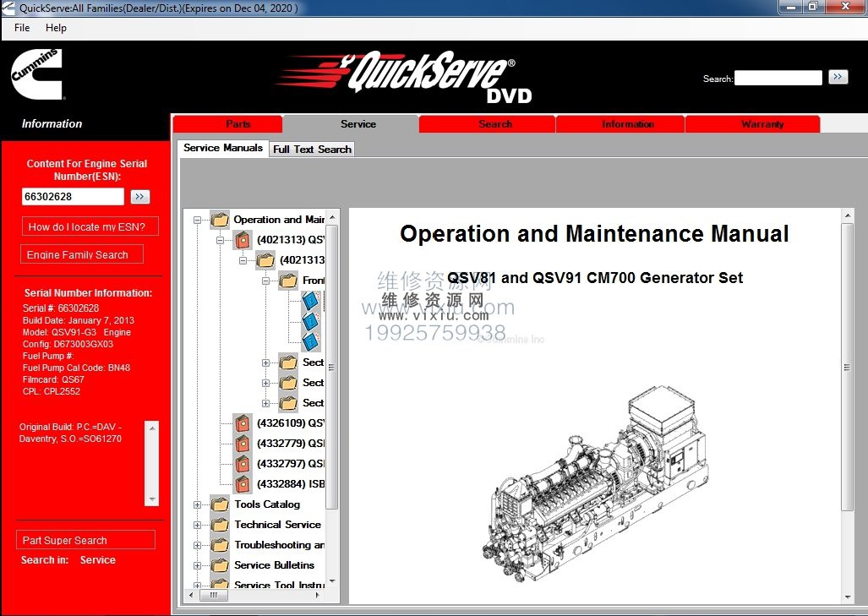868x616 pixels.
Task: Click folder icon of second (4021313) node
Action: 265,260
